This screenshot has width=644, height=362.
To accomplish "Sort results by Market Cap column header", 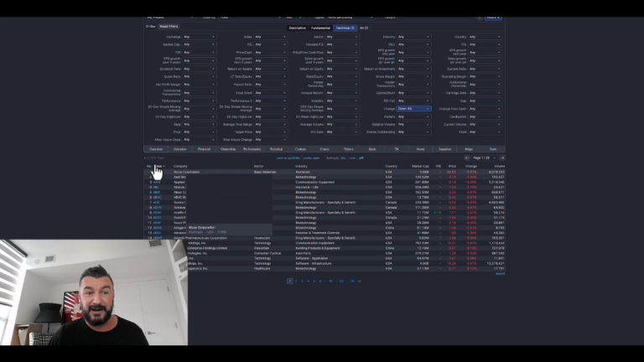I will click(x=421, y=166).
